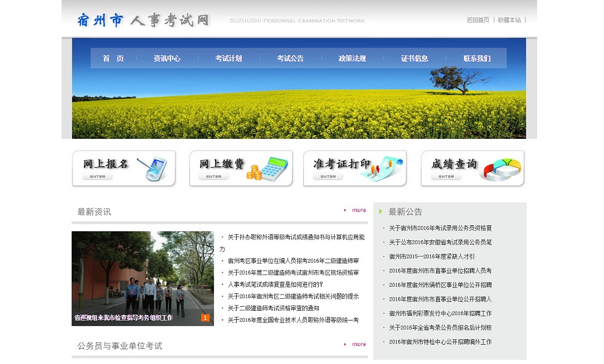Click the 返回首页 link in the header
This screenshot has width=604, height=364.
point(478,20)
